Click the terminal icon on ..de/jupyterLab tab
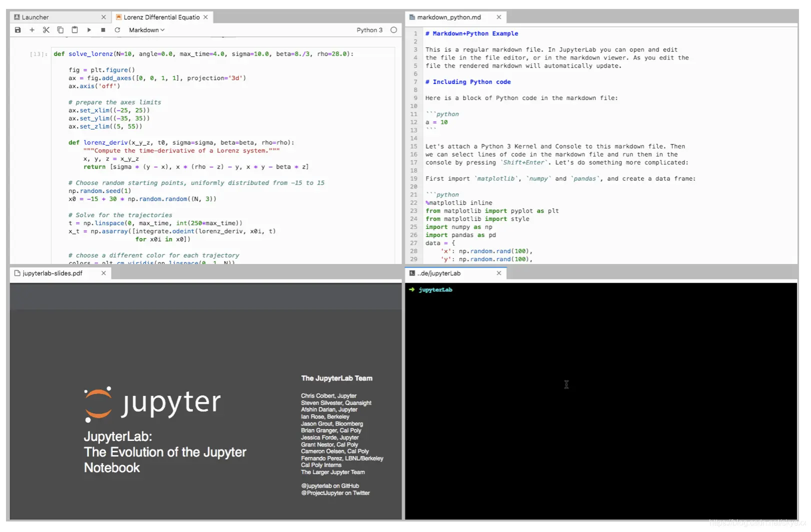Screen dimensions: 811x532 (412, 273)
